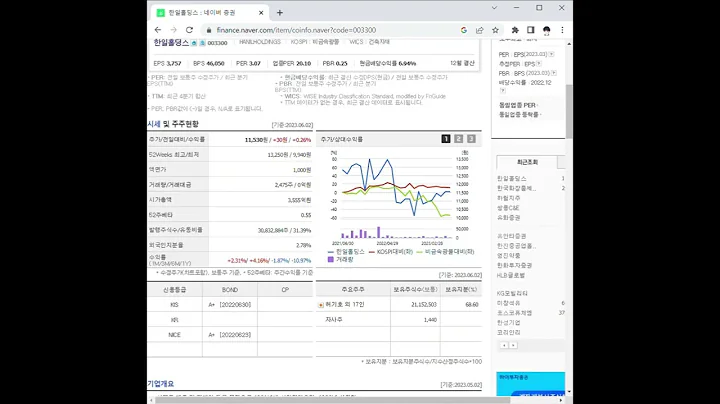
Task: Click the second icon beside 한일홀딩스 name
Action: [202, 43]
